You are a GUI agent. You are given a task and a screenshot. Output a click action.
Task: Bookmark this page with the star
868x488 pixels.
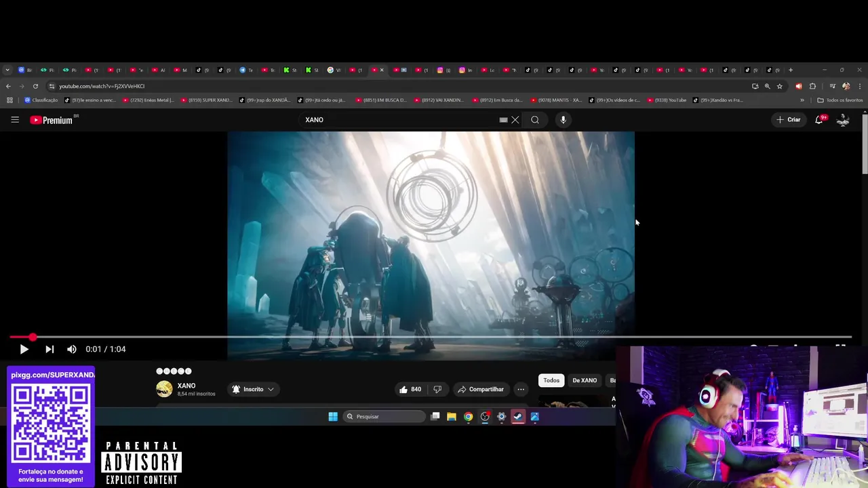779,86
